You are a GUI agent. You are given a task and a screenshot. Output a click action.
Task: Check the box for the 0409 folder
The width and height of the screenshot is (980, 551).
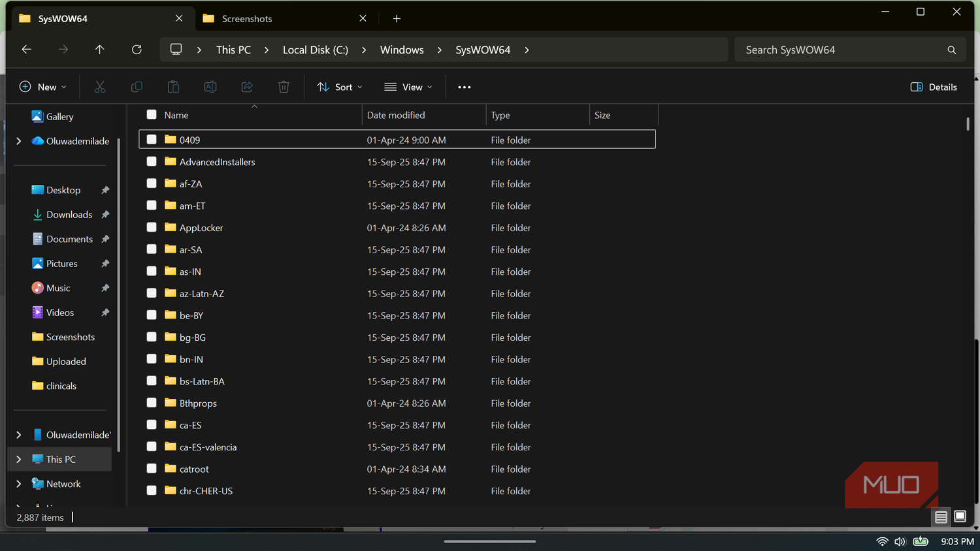[152, 140]
